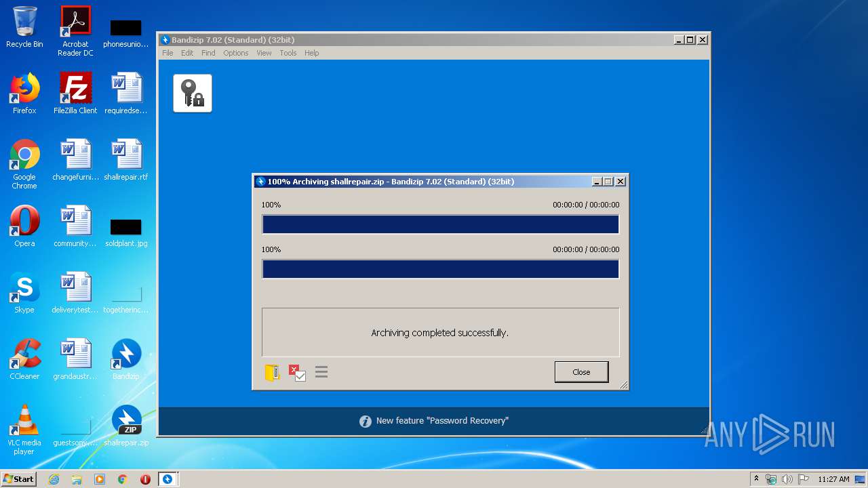Click the Close button in the archiving dialog
Viewport: 868px width, 488px height.
[x=581, y=372]
